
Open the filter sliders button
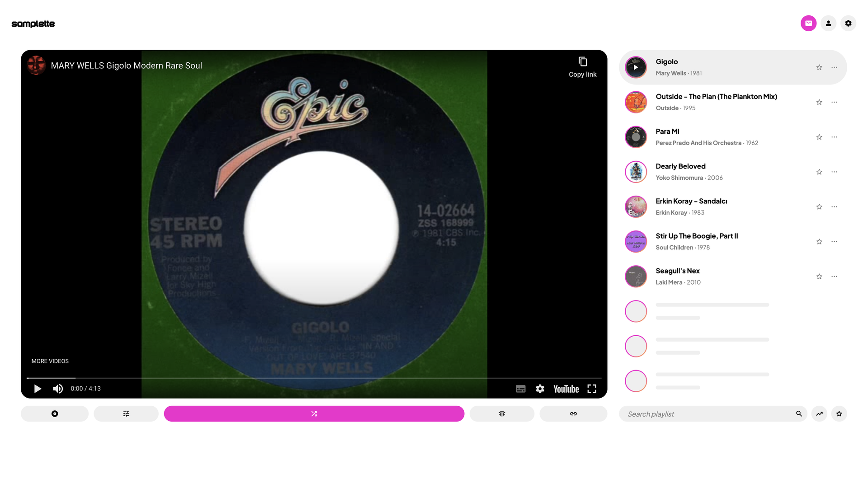(126, 413)
